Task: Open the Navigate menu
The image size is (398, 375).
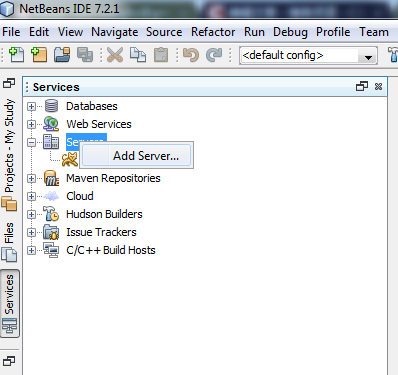Action: tap(115, 32)
